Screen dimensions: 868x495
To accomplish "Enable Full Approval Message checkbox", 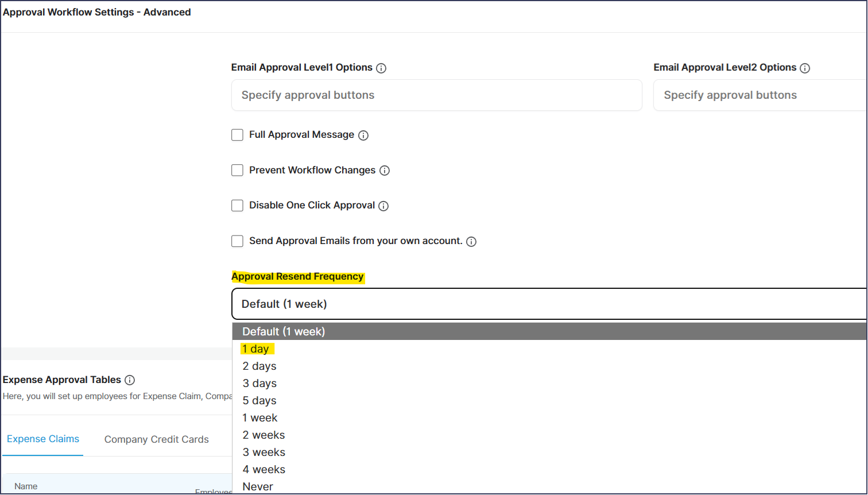I will coord(237,135).
